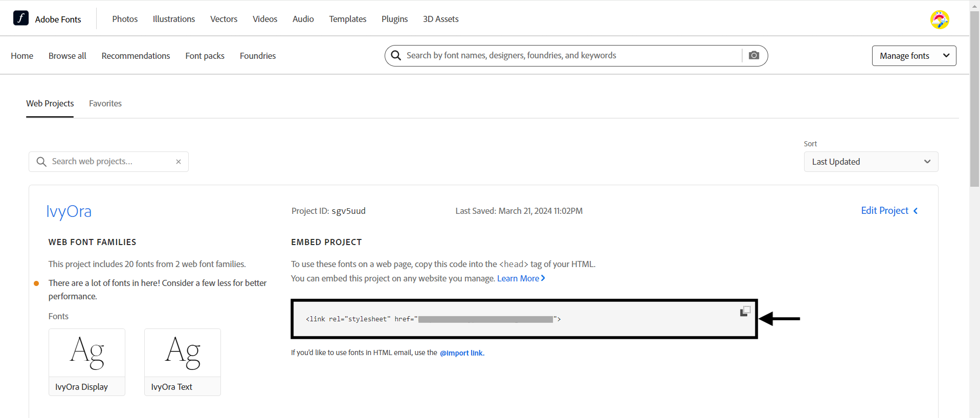
Task: Clear the web projects search field
Action: click(179, 162)
